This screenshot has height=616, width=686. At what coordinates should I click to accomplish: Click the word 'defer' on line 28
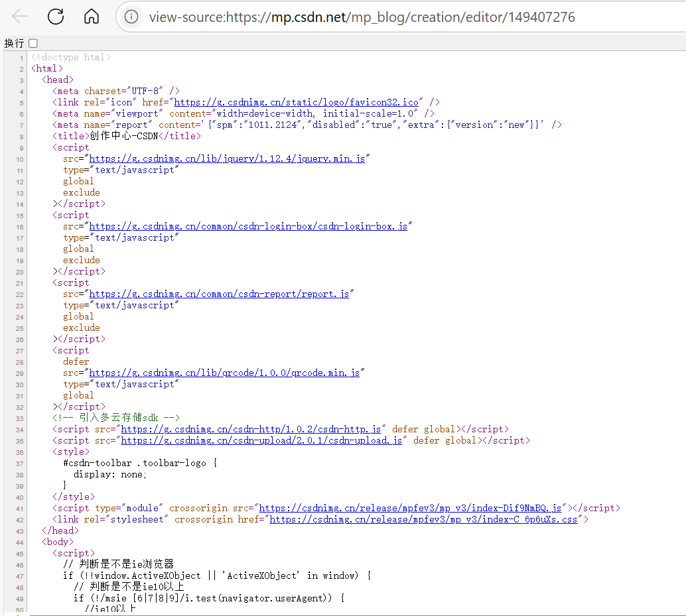(x=76, y=362)
